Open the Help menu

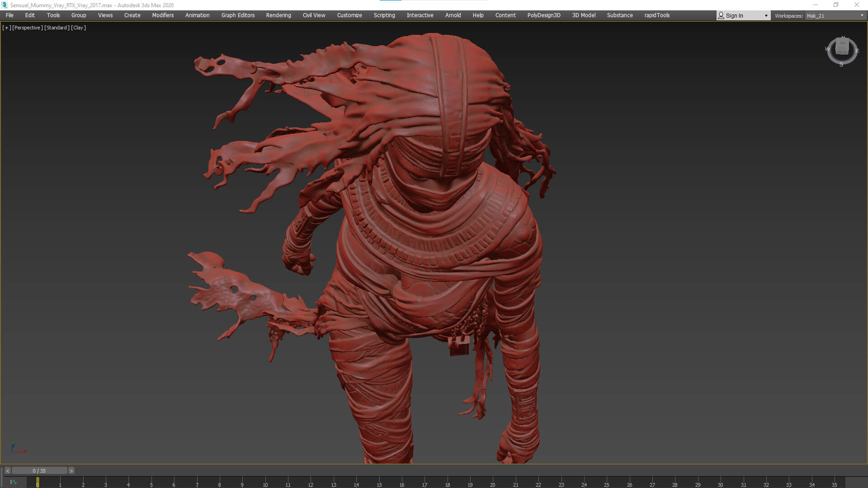tap(478, 15)
